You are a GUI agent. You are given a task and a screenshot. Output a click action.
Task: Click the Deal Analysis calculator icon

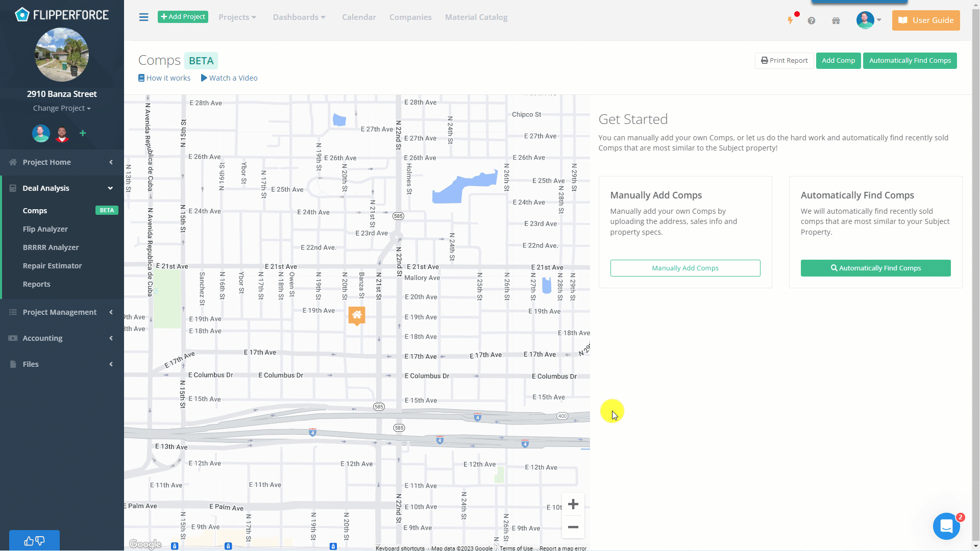13,188
